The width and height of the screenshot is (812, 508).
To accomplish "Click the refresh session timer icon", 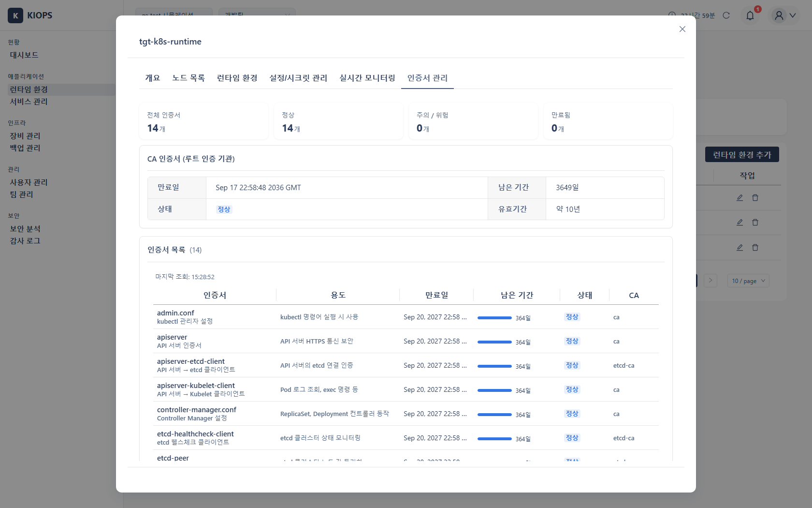I will click(726, 15).
